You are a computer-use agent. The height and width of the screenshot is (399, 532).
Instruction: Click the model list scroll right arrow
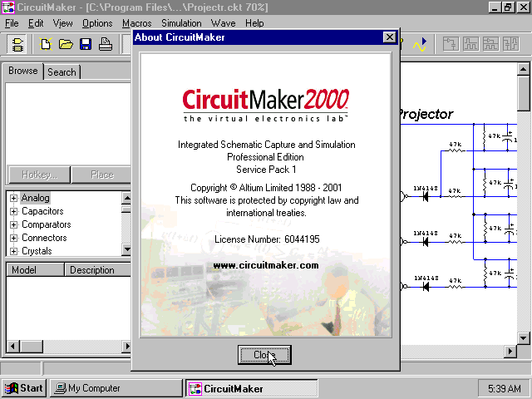pos(127,347)
